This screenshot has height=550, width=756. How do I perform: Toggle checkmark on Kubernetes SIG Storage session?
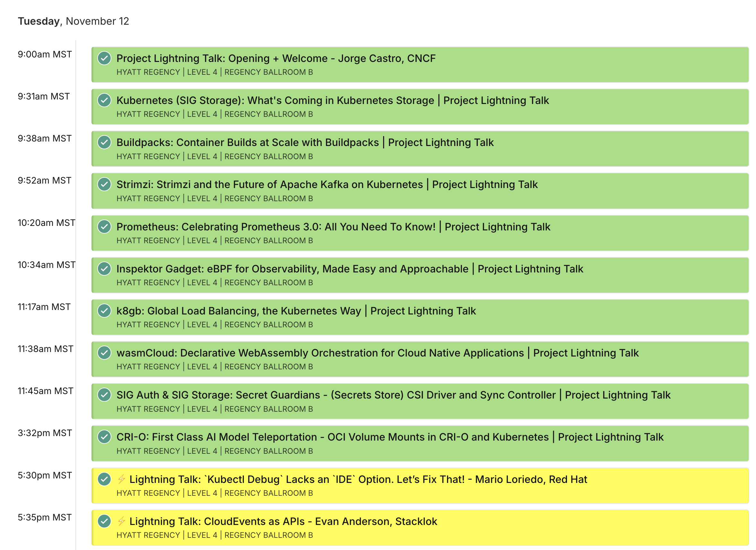104,100
